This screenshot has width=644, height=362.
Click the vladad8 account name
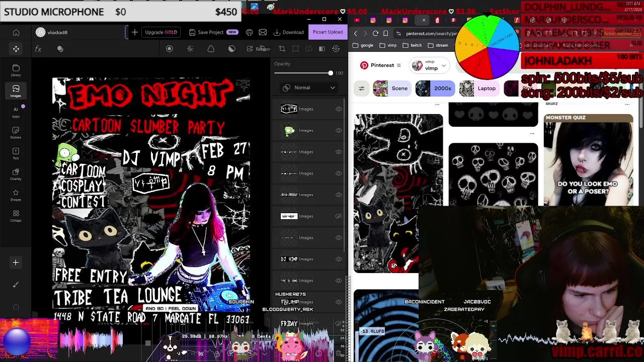57,33
